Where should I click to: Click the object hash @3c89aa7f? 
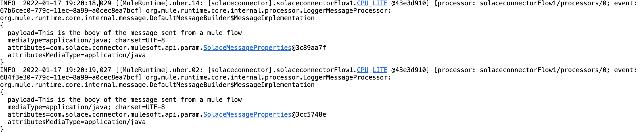(x=309, y=48)
